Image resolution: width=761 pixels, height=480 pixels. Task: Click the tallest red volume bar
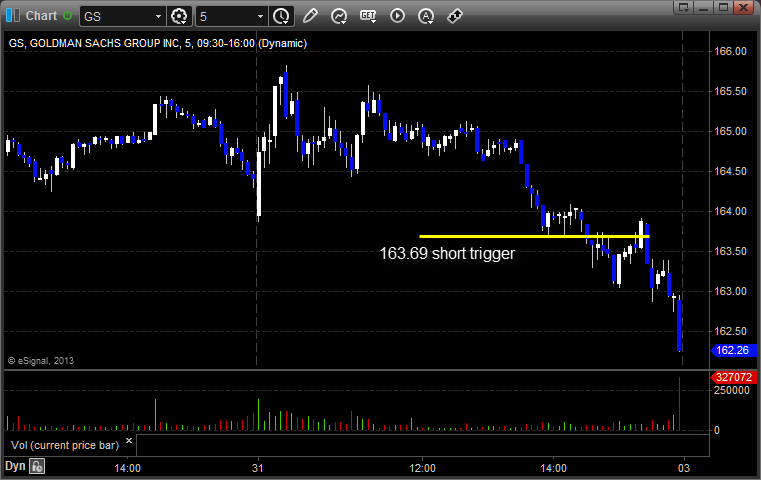pos(679,404)
